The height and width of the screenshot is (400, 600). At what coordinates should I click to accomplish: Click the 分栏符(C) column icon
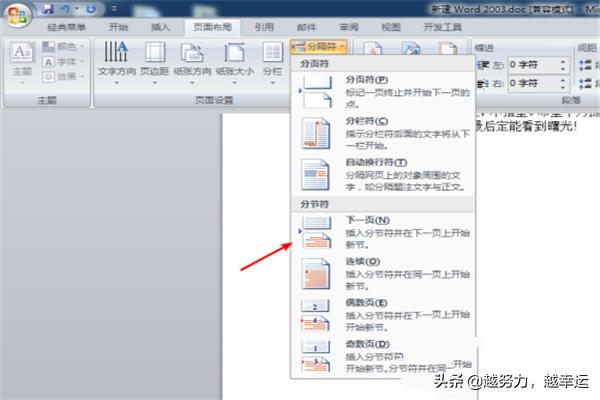coord(315,134)
